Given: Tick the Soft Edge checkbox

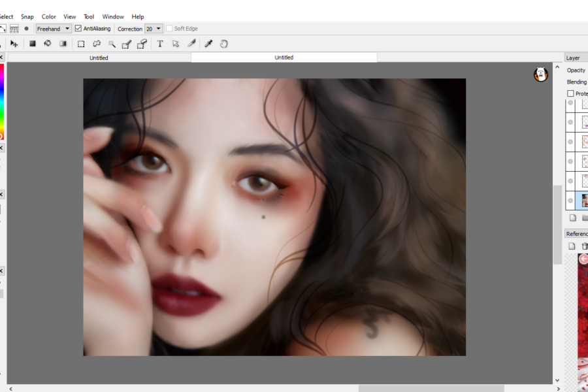Looking at the screenshot, I should (169, 29).
